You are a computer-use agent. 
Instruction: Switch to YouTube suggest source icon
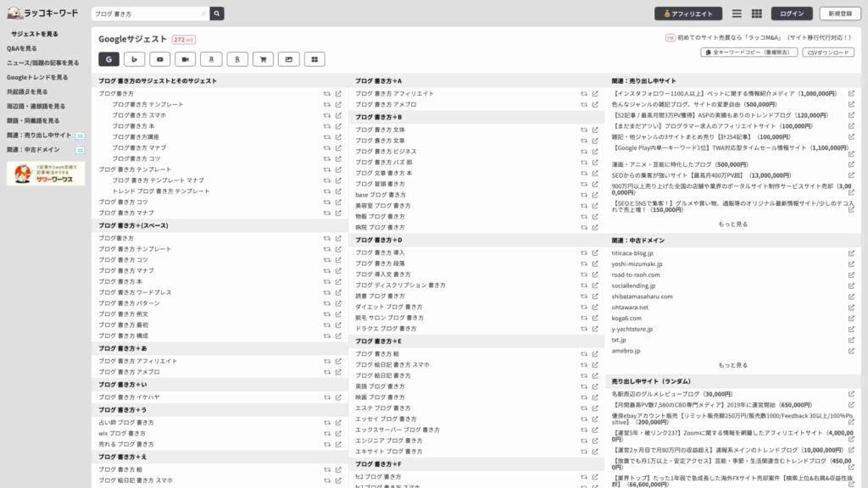(x=160, y=59)
